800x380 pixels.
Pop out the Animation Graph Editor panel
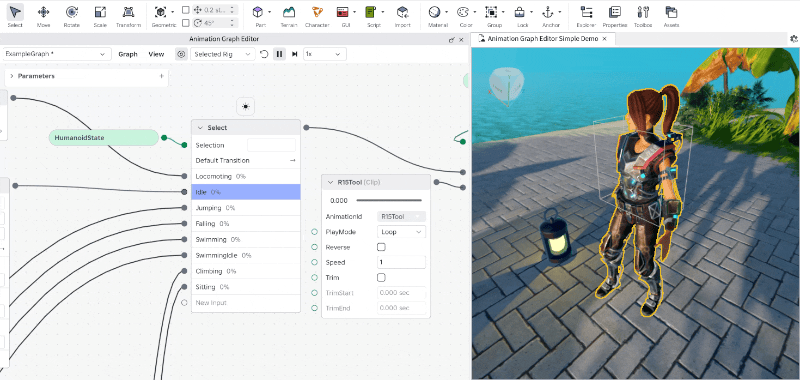[451, 39]
